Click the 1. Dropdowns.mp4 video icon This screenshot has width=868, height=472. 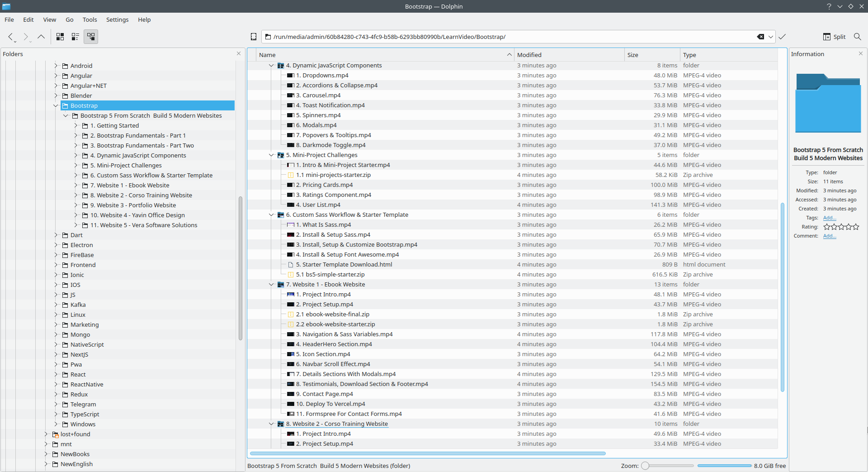[x=291, y=76]
